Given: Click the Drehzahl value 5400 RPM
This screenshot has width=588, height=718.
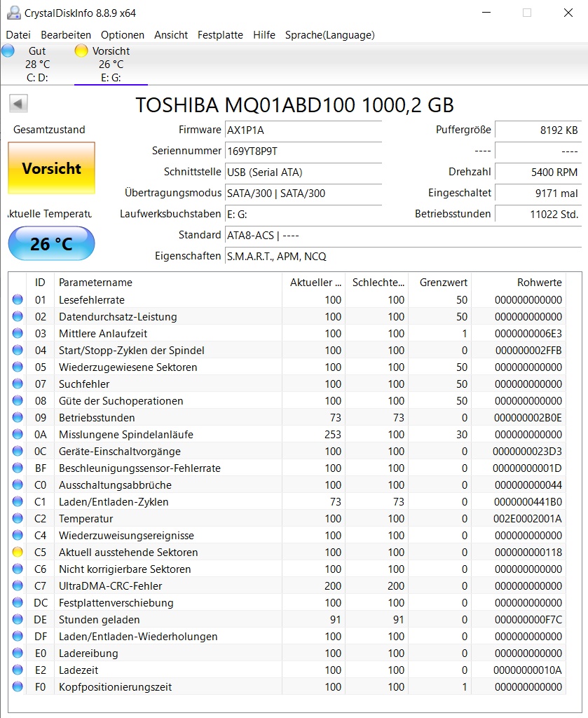Looking at the screenshot, I should click(x=538, y=172).
